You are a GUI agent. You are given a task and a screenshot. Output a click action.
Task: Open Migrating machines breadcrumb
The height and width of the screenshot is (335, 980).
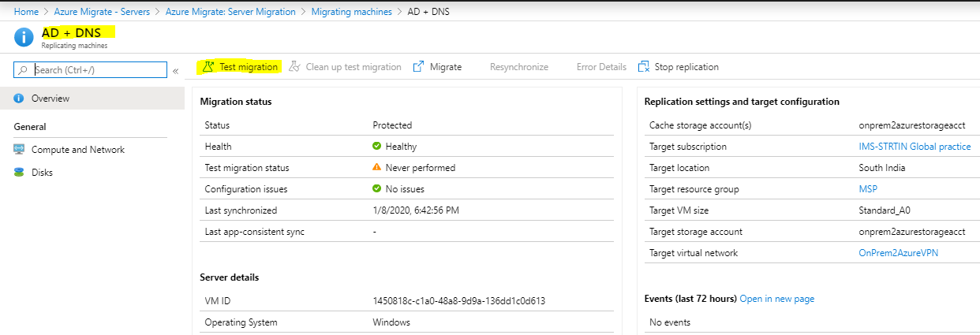(351, 12)
